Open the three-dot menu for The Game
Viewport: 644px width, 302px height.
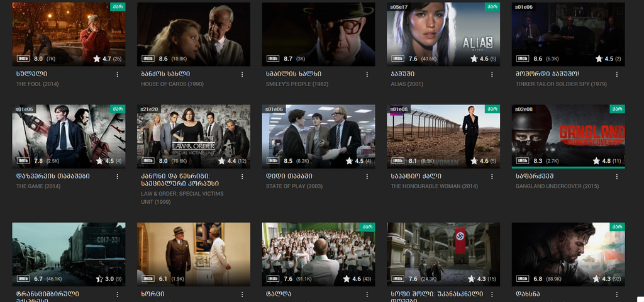[x=117, y=177]
